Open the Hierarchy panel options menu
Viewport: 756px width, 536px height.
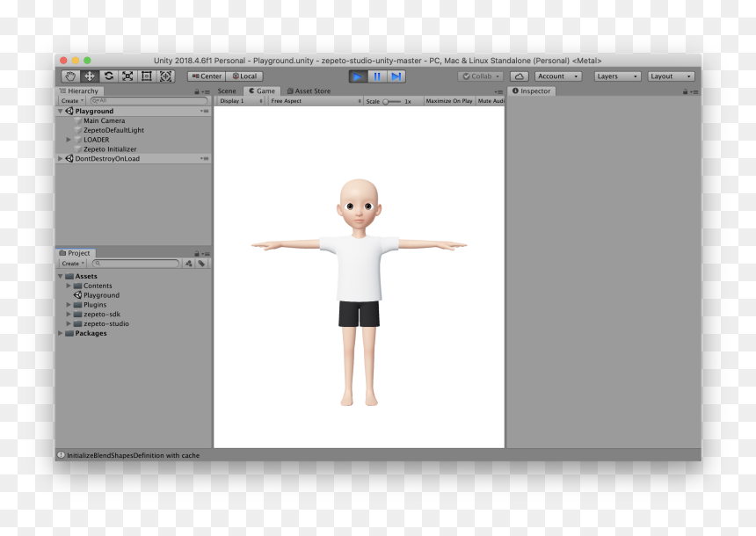(206, 91)
